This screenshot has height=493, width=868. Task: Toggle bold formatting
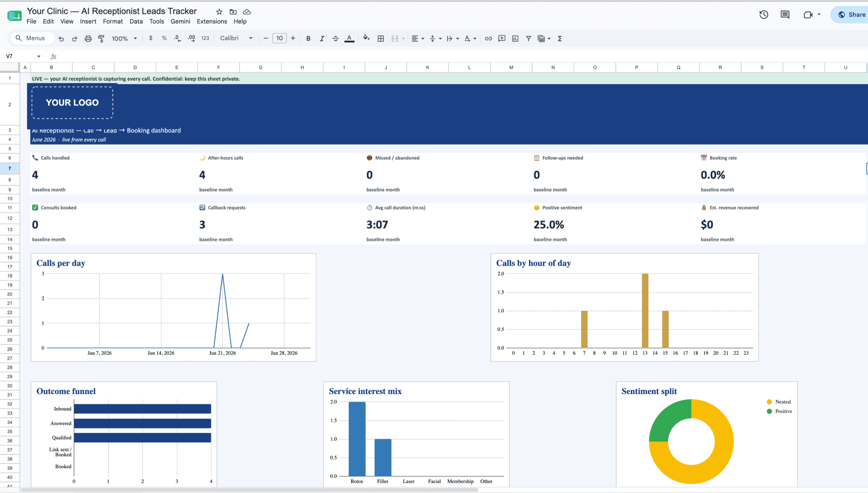click(x=308, y=39)
